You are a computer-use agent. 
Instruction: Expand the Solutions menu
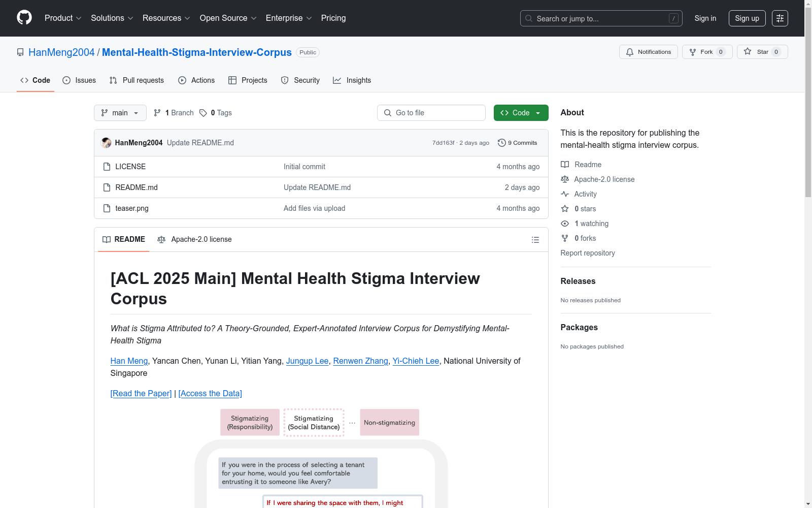112,18
